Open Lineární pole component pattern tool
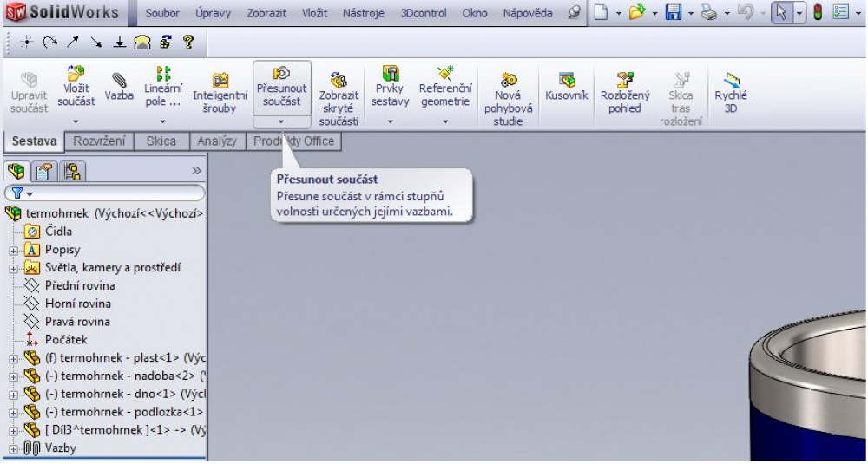 163,88
